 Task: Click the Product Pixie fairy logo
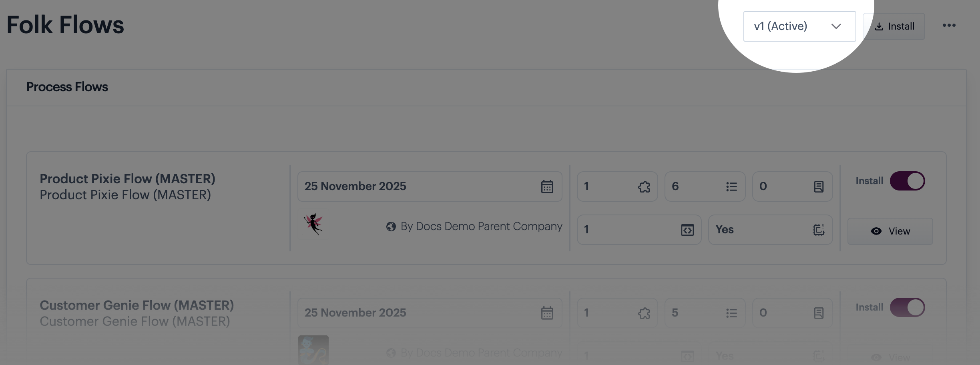coord(313,224)
